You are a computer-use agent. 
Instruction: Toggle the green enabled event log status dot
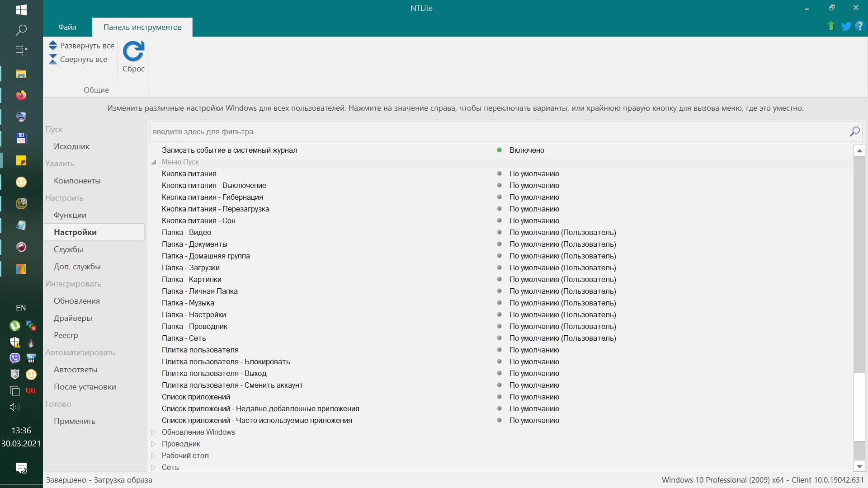(x=499, y=150)
